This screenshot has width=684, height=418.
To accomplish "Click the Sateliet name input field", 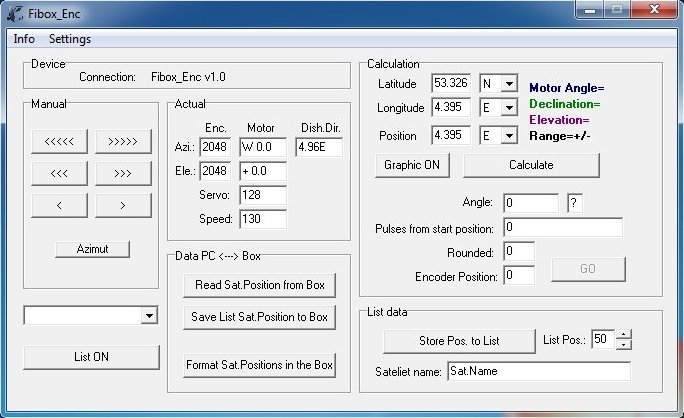I will pyautogui.click(x=539, y=371).
